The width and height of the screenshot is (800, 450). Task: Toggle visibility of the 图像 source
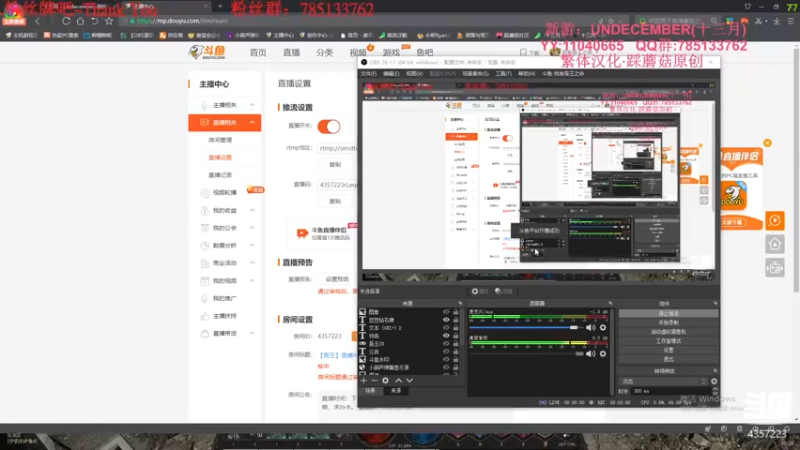[x=446, y=312]
